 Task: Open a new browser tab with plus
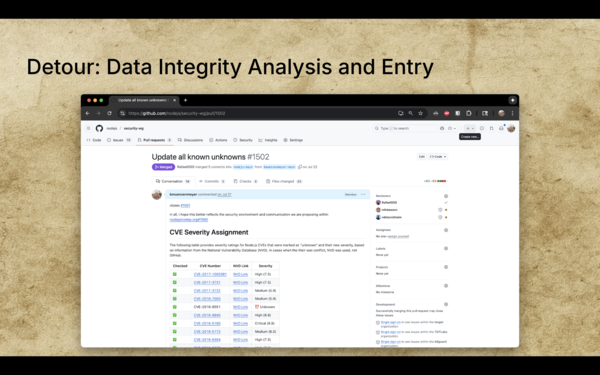coord(185,100)
